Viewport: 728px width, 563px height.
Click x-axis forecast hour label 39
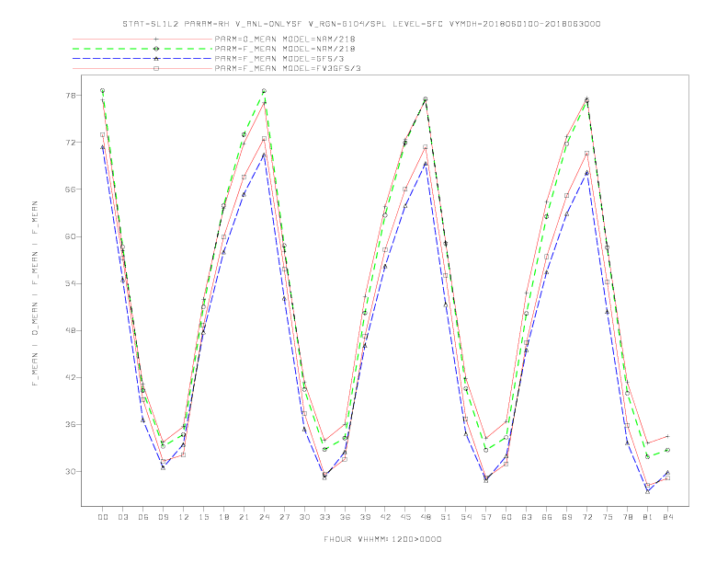[365, 517]
